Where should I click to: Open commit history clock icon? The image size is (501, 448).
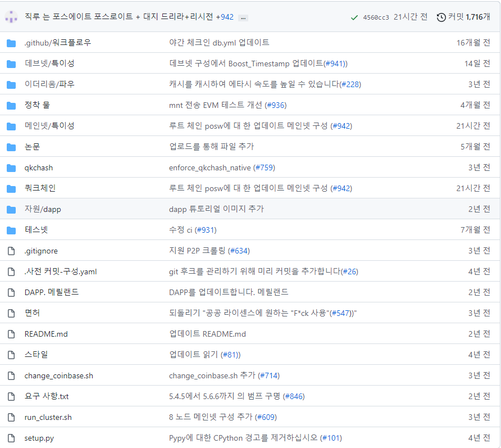pyautogui.click(x=441, y=17)
